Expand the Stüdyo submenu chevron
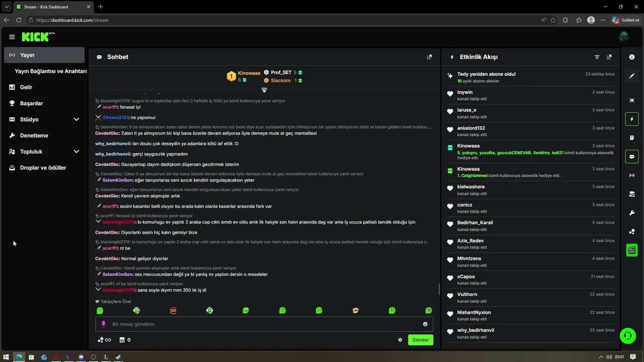The height and width of the screenshot is (362, 644). [76, 119]
